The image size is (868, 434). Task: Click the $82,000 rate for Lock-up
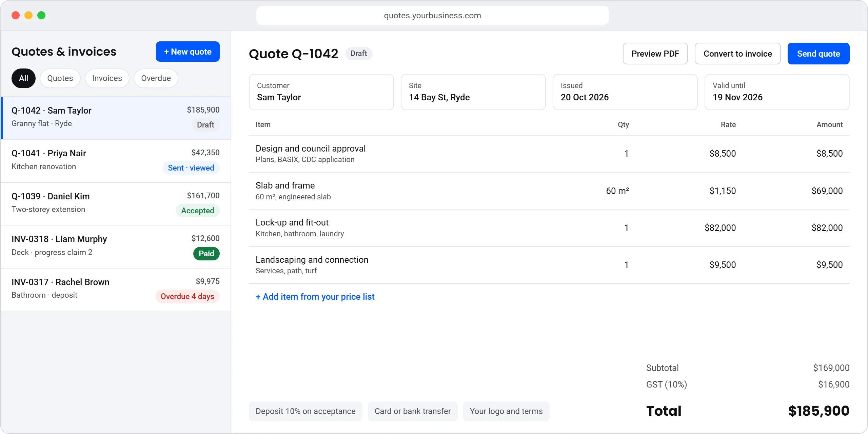pyautogui.click(x=720, y=228)
